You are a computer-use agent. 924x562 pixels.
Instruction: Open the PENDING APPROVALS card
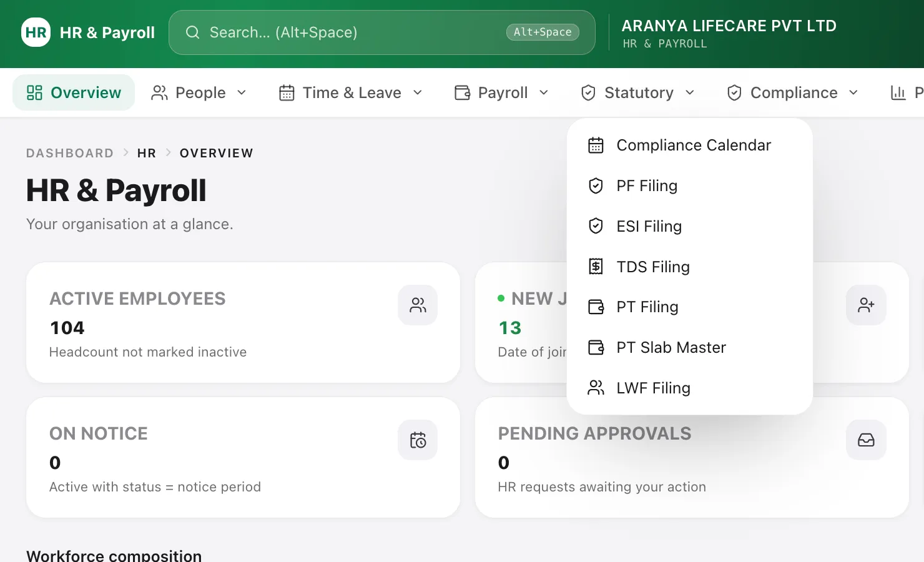coord(692,457)
